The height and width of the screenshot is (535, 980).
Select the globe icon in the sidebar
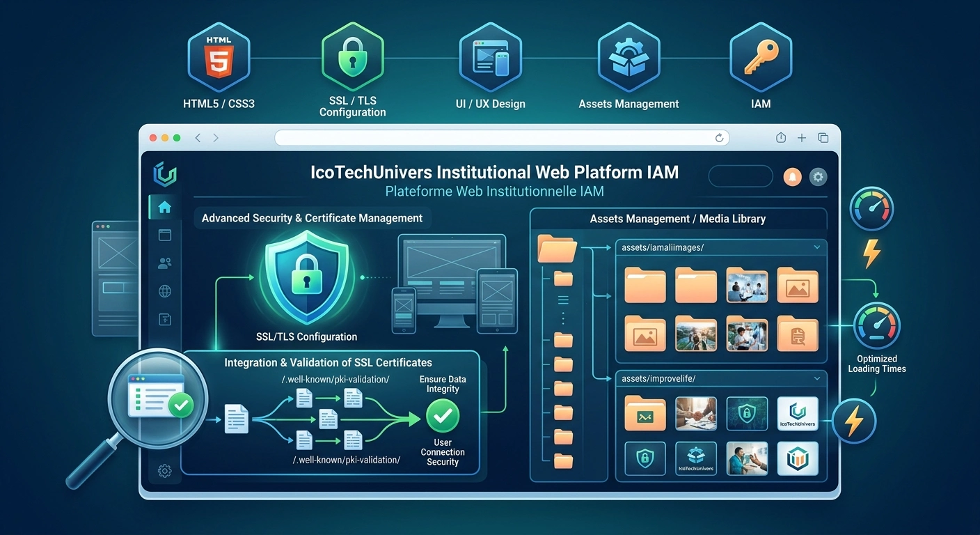pyautogui.click(x=165, y=291)
